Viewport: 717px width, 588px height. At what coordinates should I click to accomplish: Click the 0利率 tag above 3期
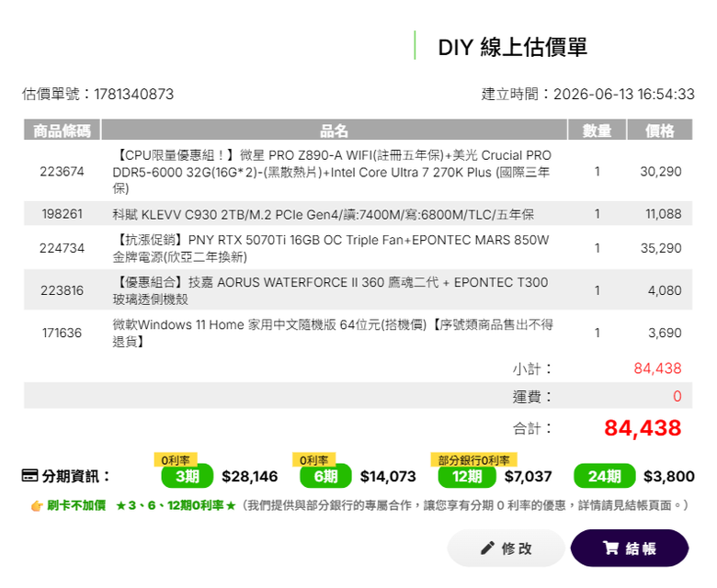[176, 459]
